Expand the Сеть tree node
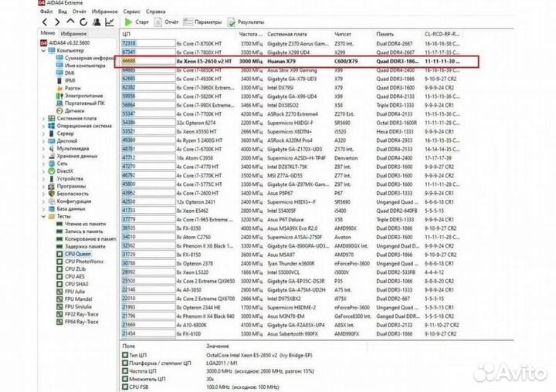 [x=43, y=164]
